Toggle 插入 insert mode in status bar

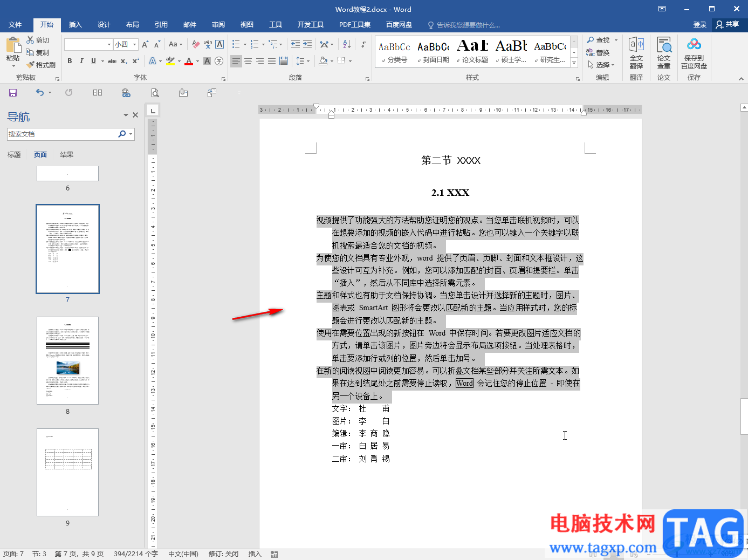255,554
